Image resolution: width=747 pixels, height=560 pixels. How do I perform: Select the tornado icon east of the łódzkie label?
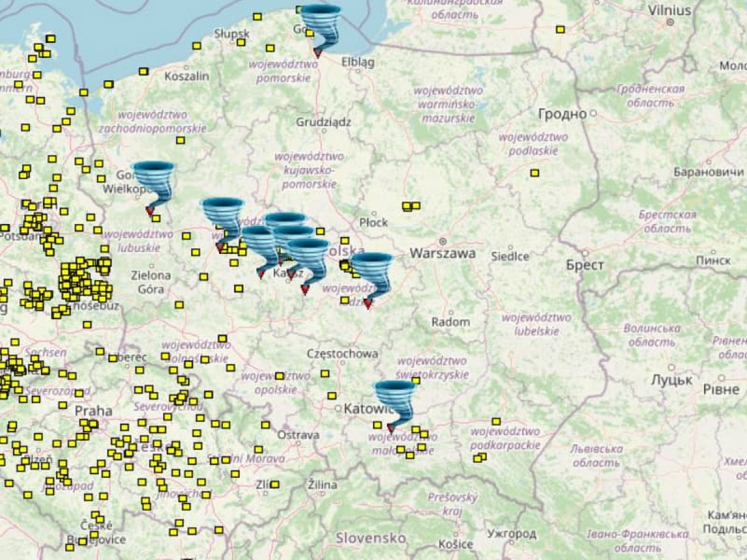(x=372, y=279)
